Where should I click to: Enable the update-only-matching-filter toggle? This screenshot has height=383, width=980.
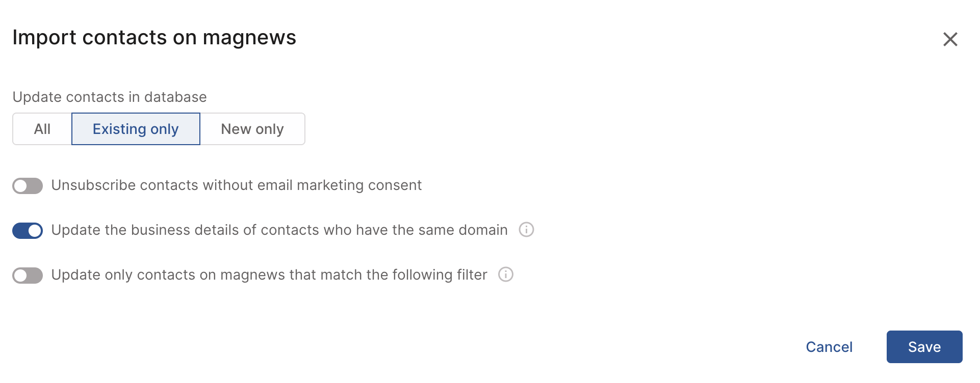28,276
